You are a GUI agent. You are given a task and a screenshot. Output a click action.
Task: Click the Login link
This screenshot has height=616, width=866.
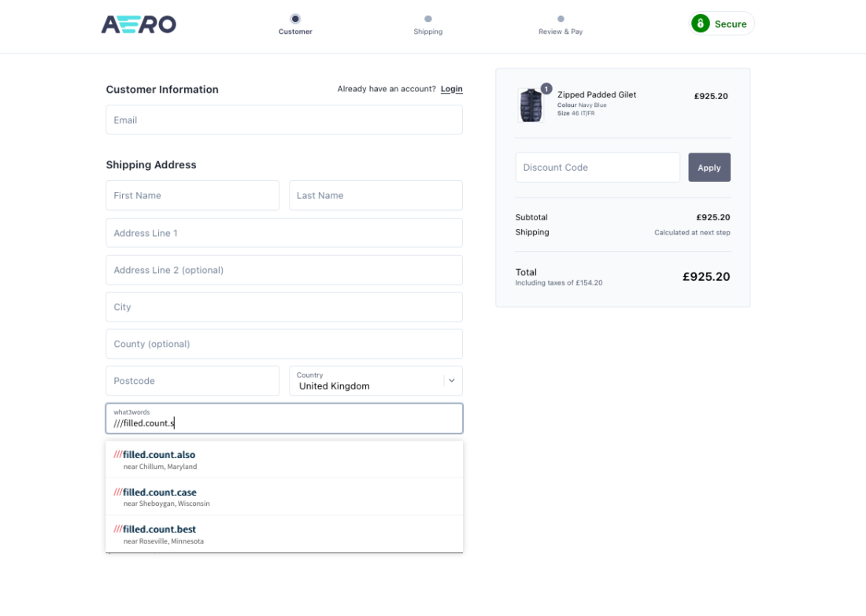451,89
